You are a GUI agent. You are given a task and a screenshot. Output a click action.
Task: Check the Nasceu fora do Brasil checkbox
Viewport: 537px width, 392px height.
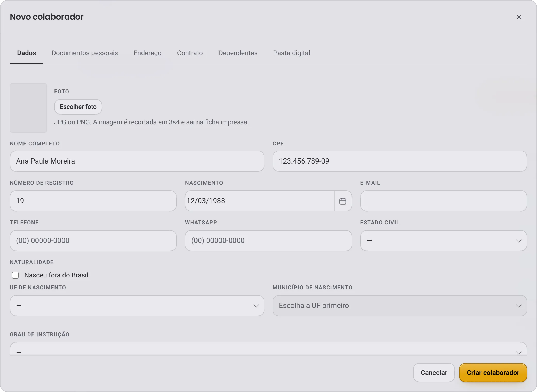coord(15,275)
